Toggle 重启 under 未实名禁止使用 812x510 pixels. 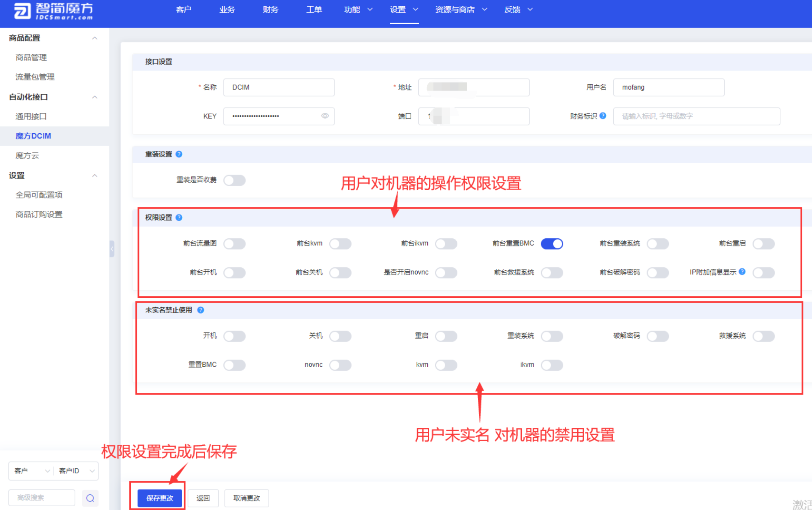point(446,336)
